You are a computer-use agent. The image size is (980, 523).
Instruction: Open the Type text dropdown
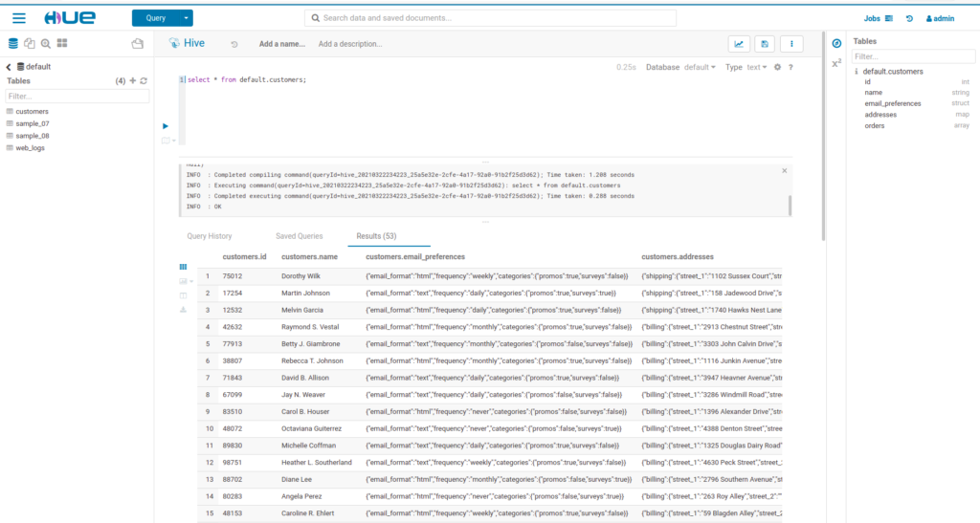[756, 67]
